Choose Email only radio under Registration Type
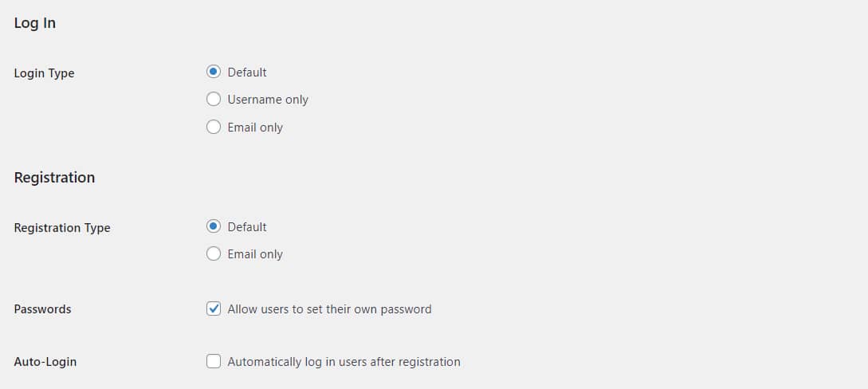The image size is (868, 389). (x=213, y=254)
